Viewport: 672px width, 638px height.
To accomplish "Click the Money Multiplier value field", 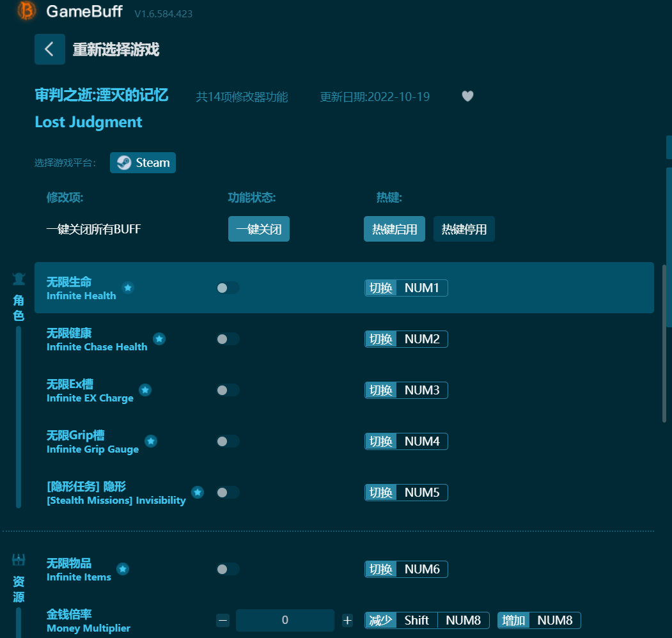I will pyautogui.click(x=285, y=621).
